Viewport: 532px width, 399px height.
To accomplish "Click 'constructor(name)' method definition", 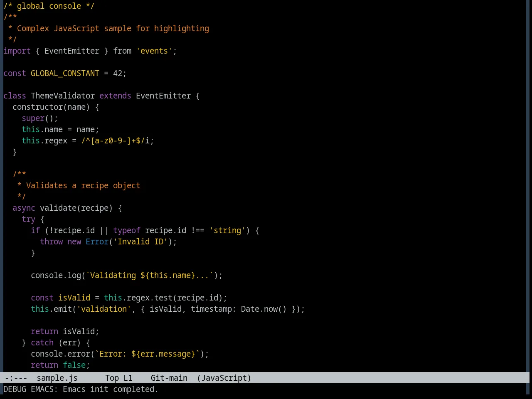I will click(x=51, y=107).
